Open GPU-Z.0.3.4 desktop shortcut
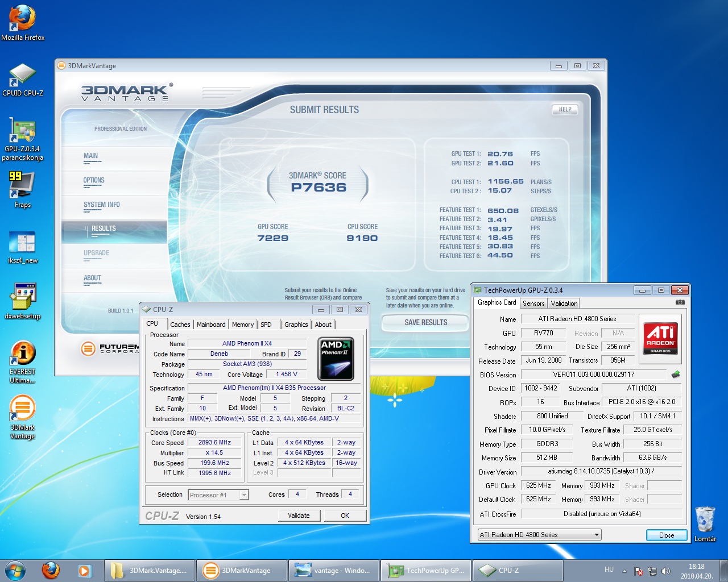Viewport: 728px width, 582px height. point(23,139)
